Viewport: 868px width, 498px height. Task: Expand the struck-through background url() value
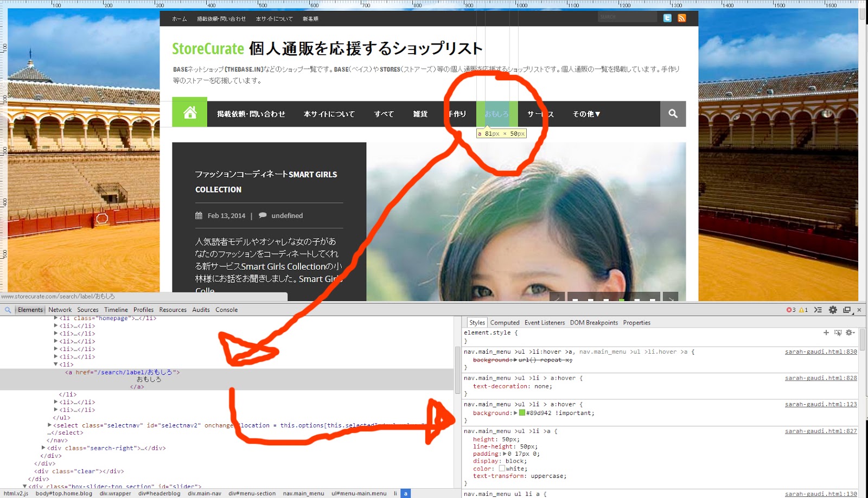(x=515, y=360)
